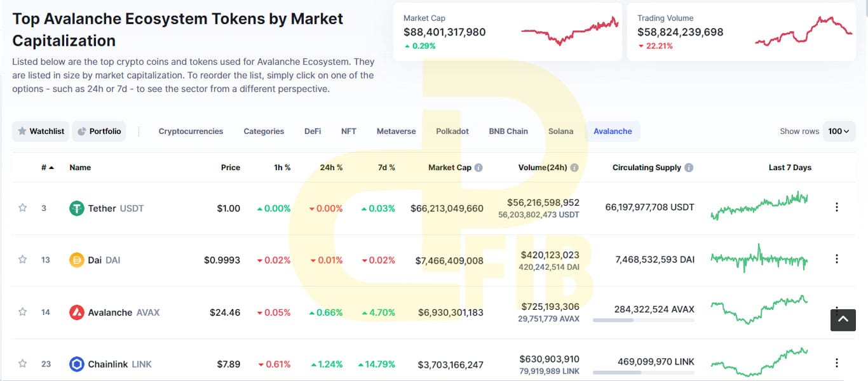Screen dimensions: 868x381
Task: Open more options for Dai row
Action: coord(837,258)
